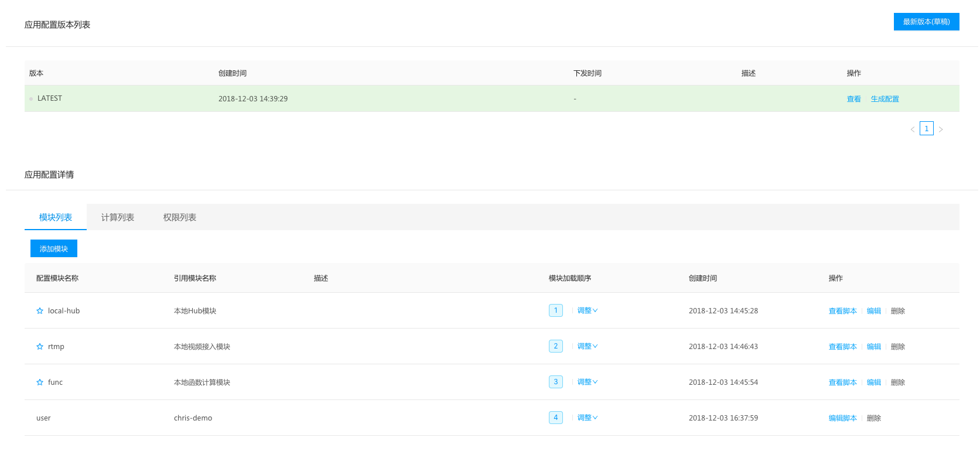Open 调整 dropdown for func module
The width and height of the screenshot is (980, 458).
click(587, 382)
